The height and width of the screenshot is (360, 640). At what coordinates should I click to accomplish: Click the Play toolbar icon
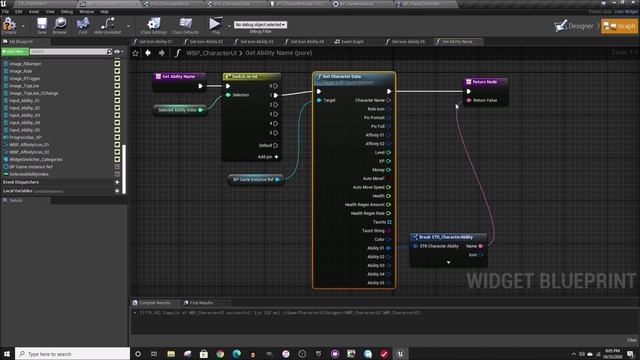[x=215, y=24]
